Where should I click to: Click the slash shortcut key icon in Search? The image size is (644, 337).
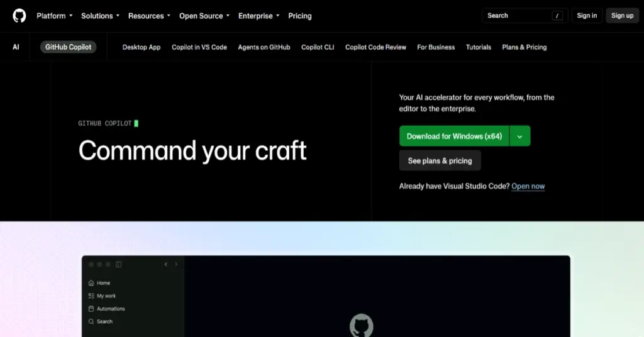(557, 16)
